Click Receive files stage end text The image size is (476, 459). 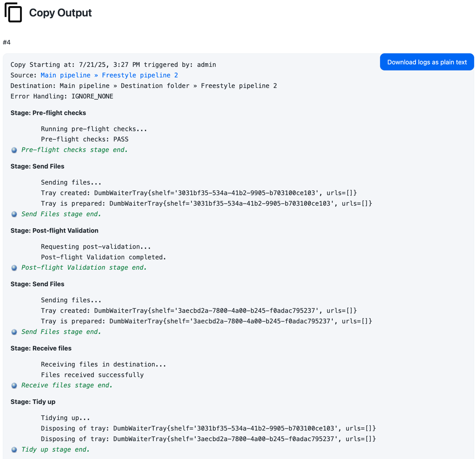click(67, 385)
